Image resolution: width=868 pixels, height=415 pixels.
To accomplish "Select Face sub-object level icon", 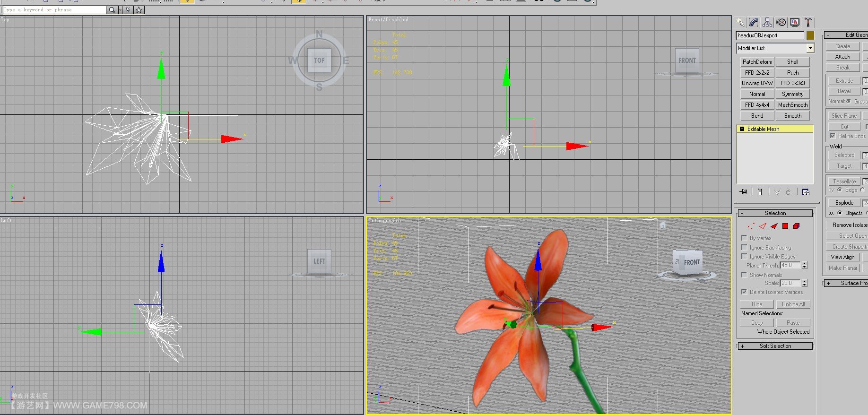I will 774,226.
